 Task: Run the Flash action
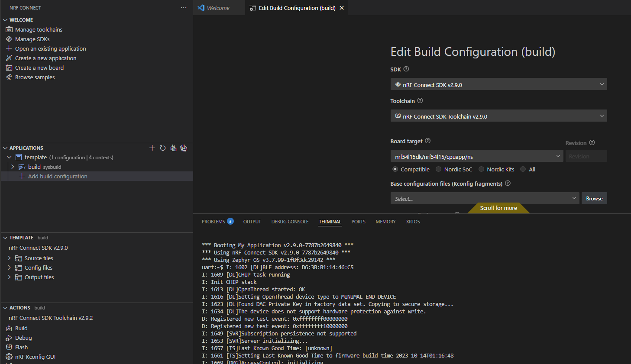[x=21, y=347]
